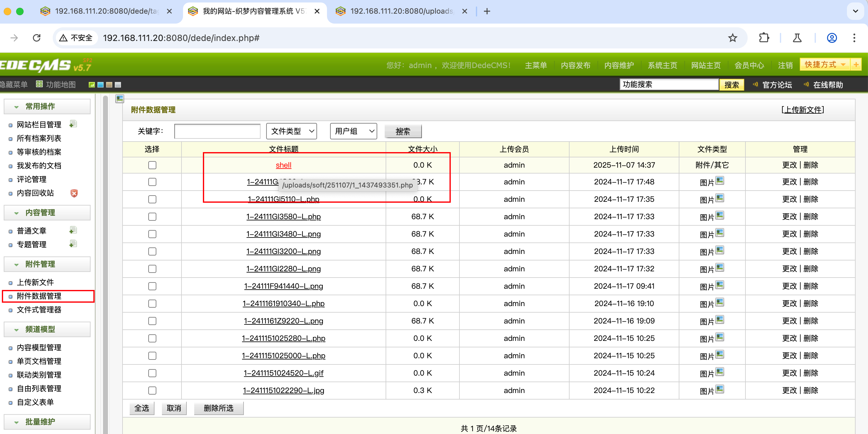Open the browser extensions puzzle icon
This screenshot has height=434, width=868.
pyautogui.click(x=764, y=38)
